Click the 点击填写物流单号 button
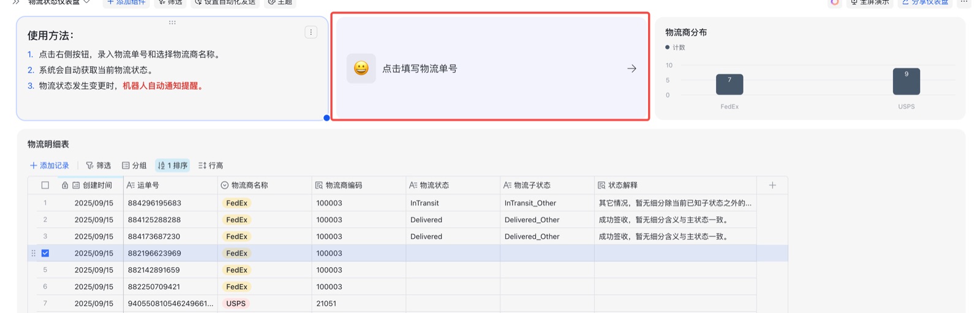 (x=492, y=69)
